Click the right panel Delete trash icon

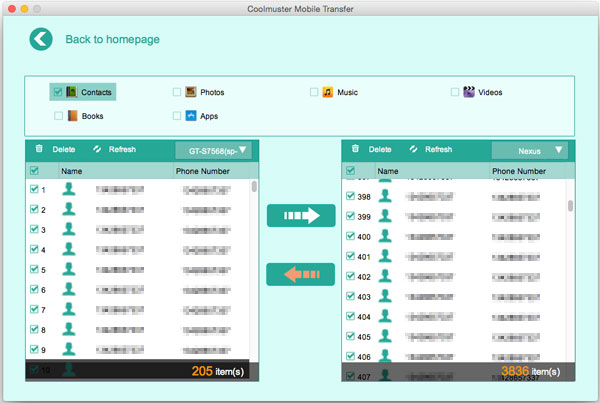(355, 148)
